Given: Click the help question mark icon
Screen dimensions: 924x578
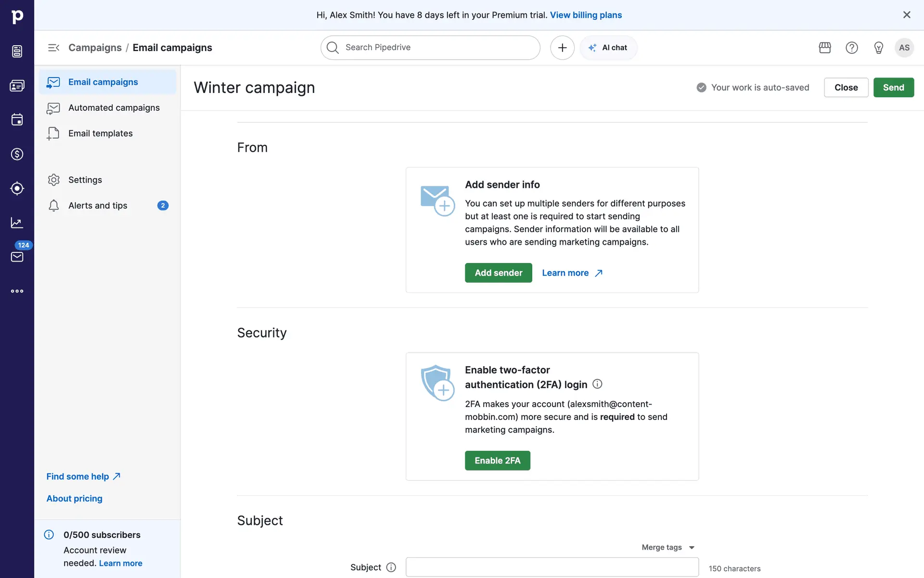Looking at the screenshot, I should pyautogui.click(x=851, y=48).
